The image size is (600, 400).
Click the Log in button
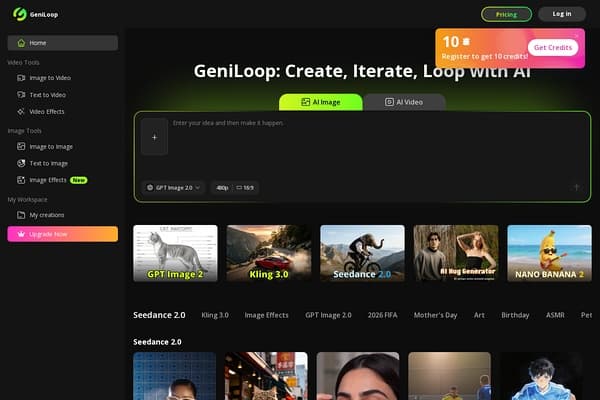pos(562,14)
